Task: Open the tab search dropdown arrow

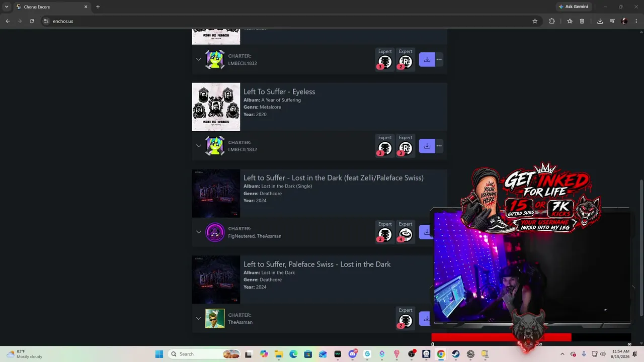Action: pos(7,7)
